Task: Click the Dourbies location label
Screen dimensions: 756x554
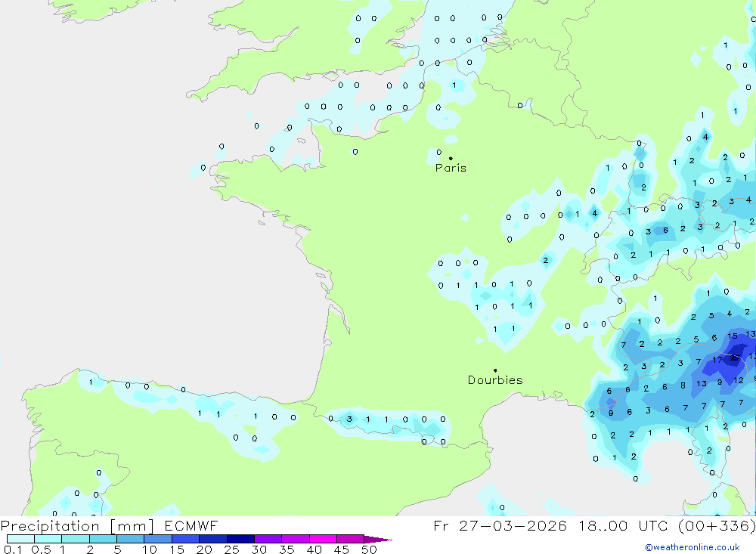Action: [495, 380]
